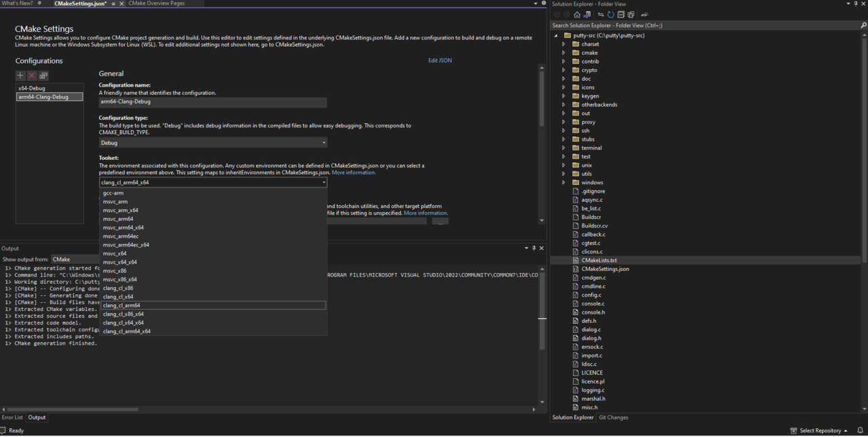Delete the selected configuration using the red X
The height and width of the screenshot is (437, 868).
pyautogui.click(x=31, y=75)
